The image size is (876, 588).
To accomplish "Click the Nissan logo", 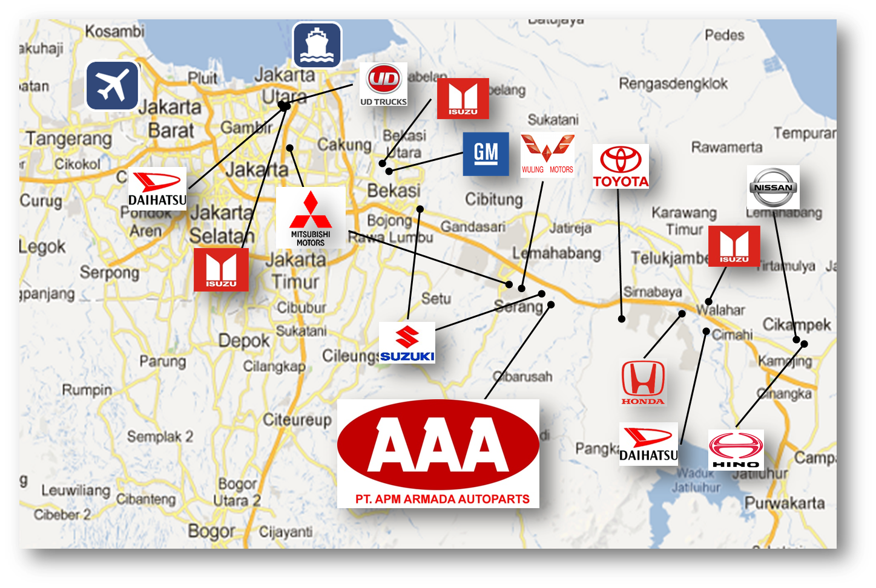I will 773,188.
